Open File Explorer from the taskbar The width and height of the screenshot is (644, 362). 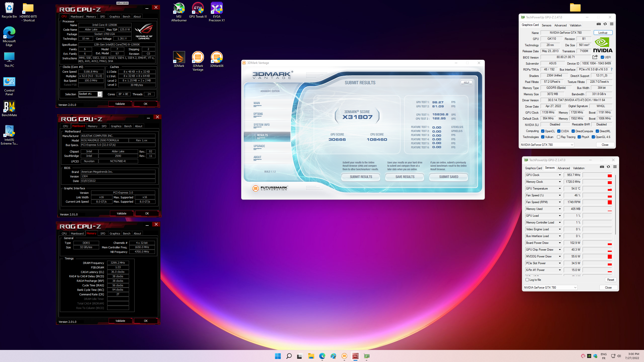tap(311, 356)
